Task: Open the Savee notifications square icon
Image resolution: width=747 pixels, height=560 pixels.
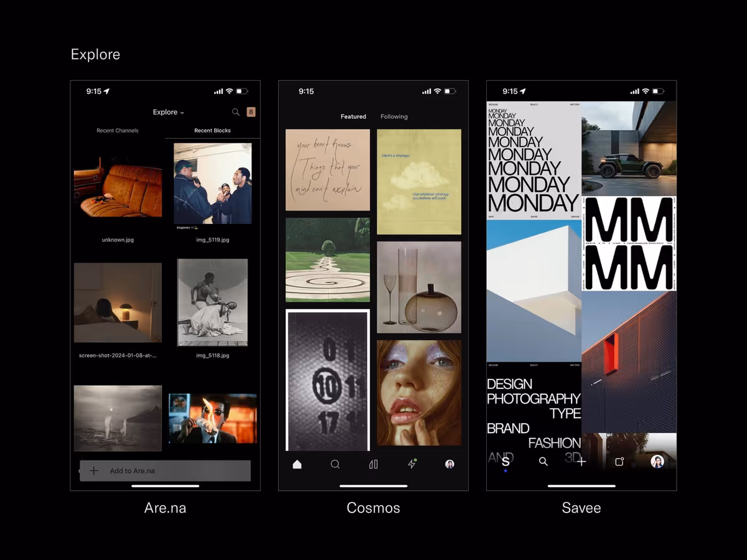Action: [x=619, y=462]
